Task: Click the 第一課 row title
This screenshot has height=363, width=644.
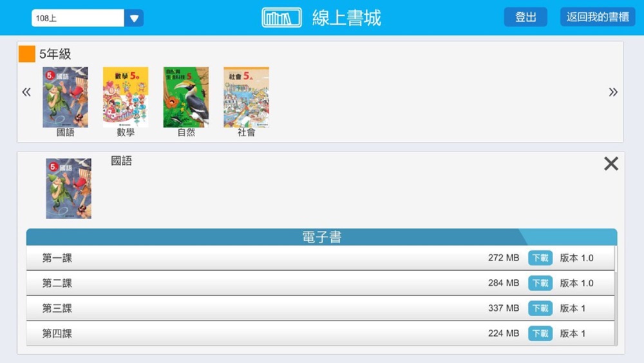Action: coord(57,258)
